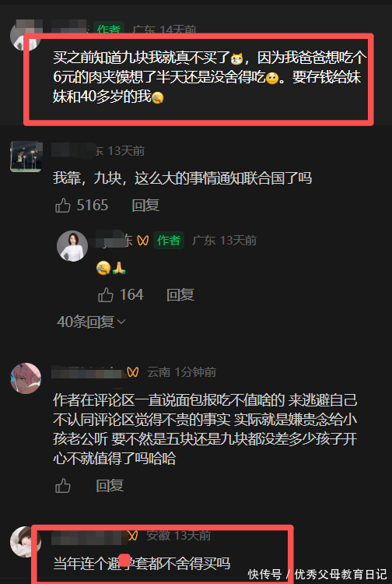Open the pink-haired anime avatar profile

pos(26,378)
